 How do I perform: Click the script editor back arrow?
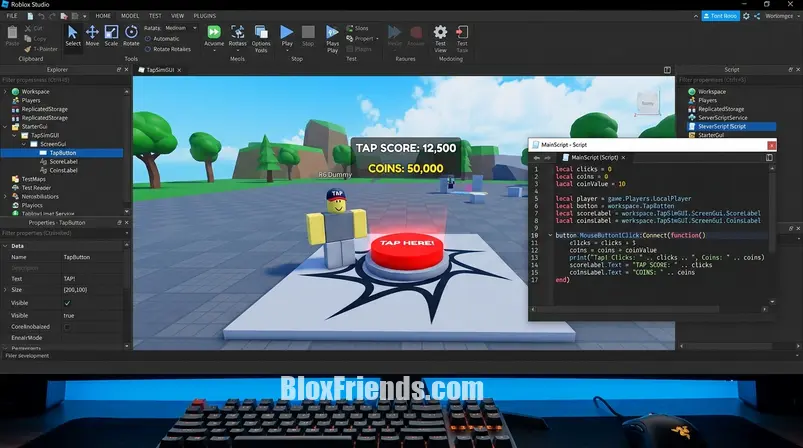536,158
